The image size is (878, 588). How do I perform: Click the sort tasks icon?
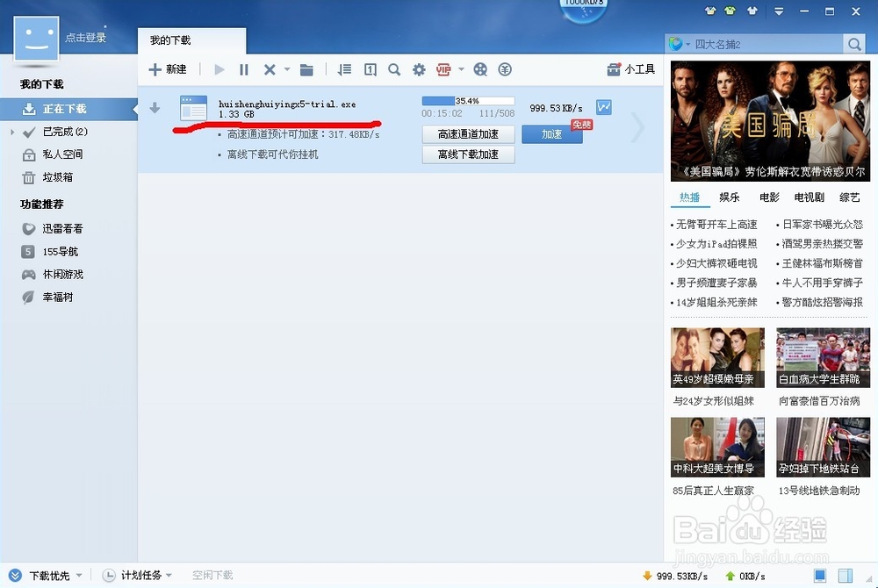coord(344,69)
